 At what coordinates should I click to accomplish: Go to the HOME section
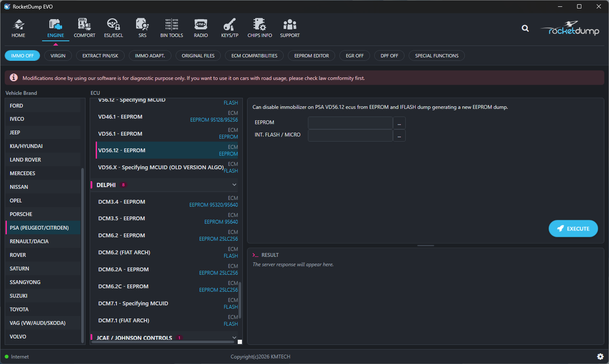coord(18,28)
